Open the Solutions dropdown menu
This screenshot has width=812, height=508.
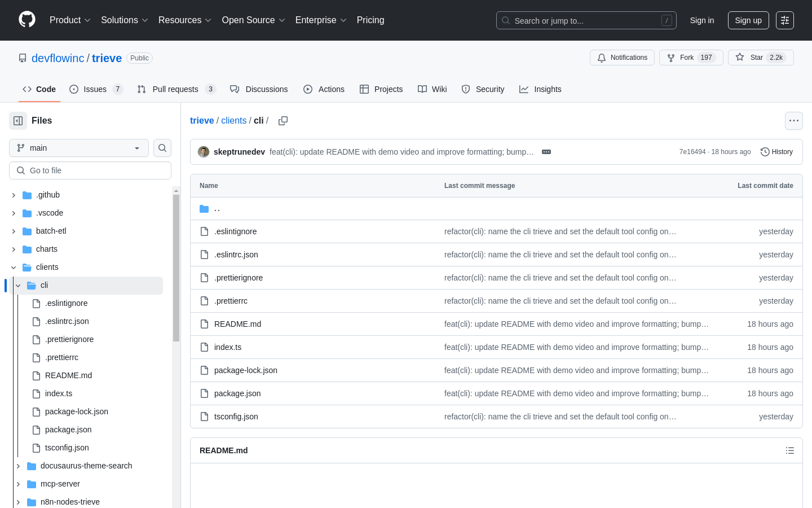(x=125, y=20)
